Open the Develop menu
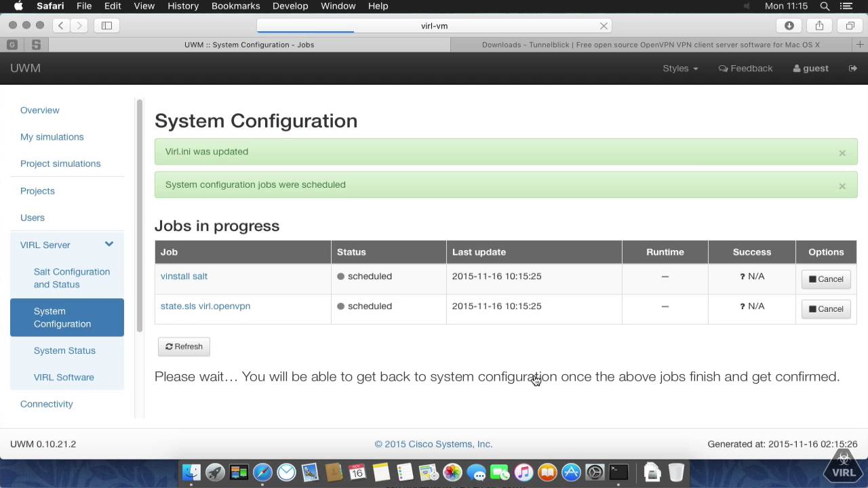Screen dimensions: 868x488 click(x=290, y=6)
